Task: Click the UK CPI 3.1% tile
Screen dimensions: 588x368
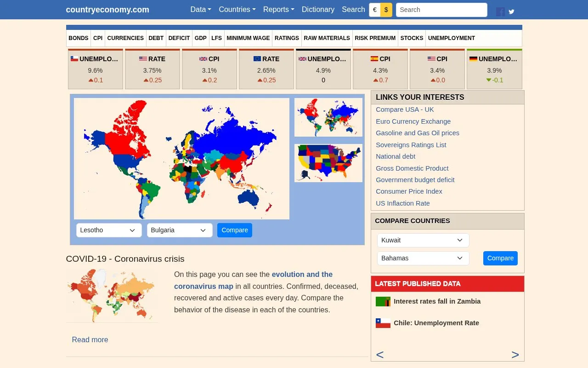Action: pyautogui.click(x=209, y=69)
